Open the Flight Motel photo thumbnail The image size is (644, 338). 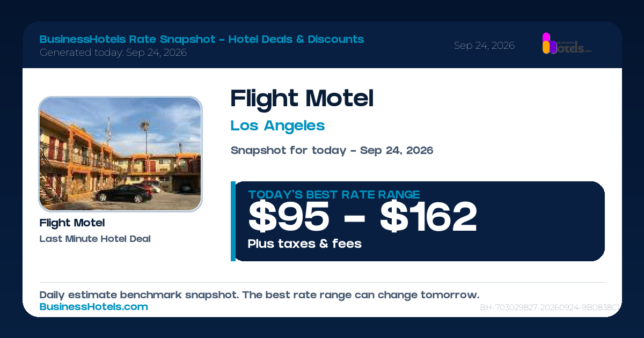pos(120,154)
